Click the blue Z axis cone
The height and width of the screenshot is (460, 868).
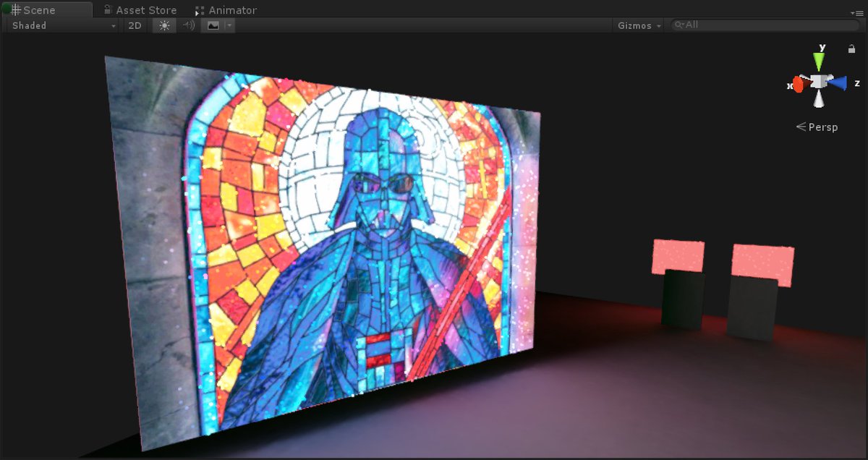click(838, 83)
